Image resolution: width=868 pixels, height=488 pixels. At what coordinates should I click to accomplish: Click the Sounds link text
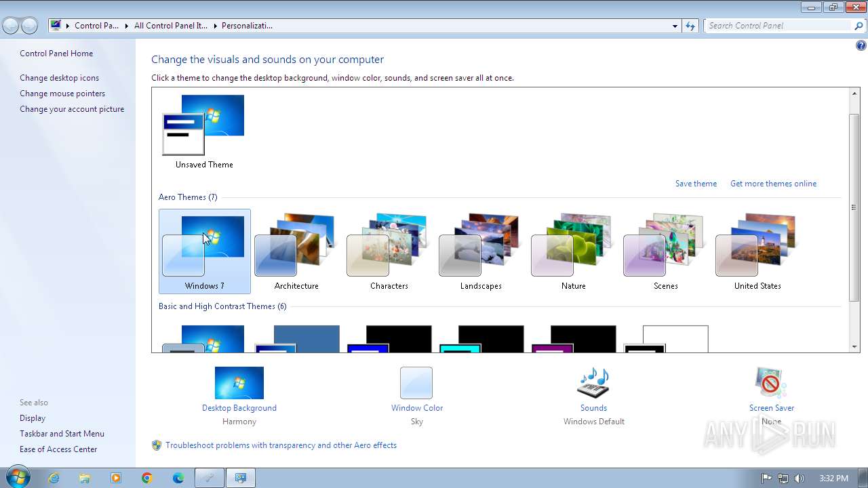[593, 408]
